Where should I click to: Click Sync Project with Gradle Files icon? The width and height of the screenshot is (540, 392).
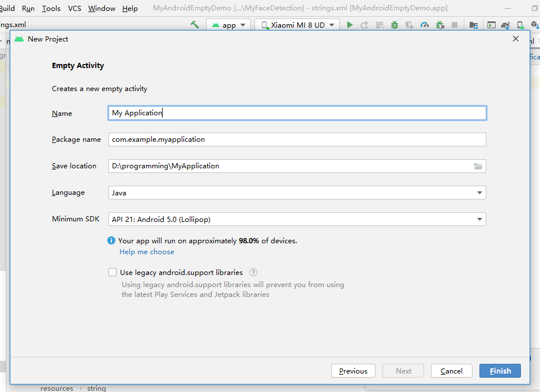pos(505,25)
